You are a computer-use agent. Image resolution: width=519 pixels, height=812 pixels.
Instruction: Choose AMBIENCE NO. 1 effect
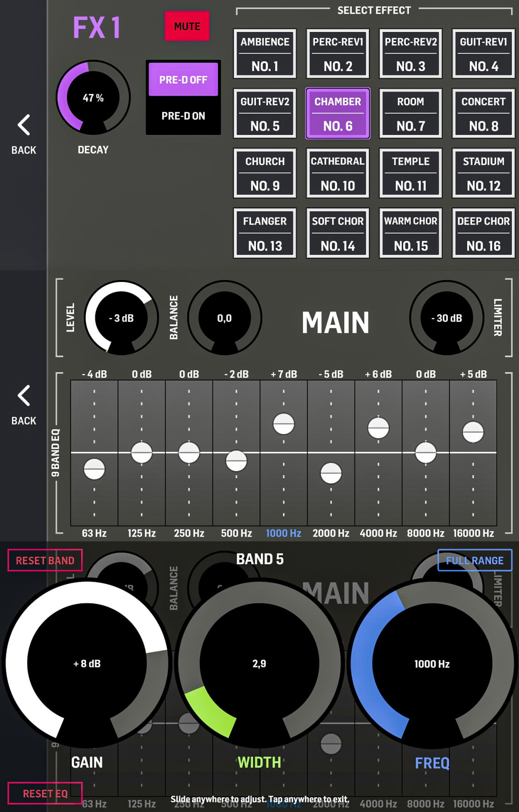tap(265, 54)
